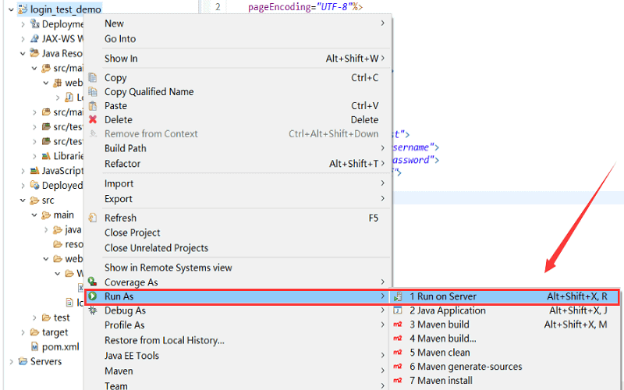624x390 pixels.
Task: Click the pom.xml file icon
Action: (35, 347)
